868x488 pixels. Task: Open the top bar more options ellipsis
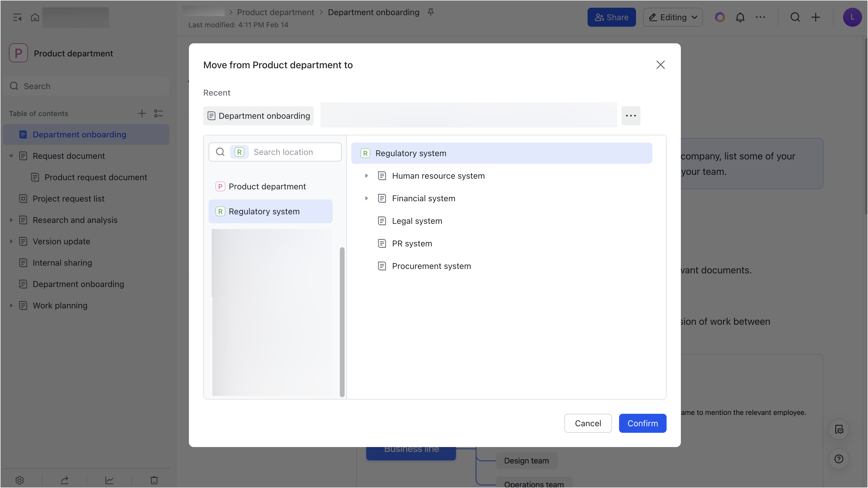[760, 17]
